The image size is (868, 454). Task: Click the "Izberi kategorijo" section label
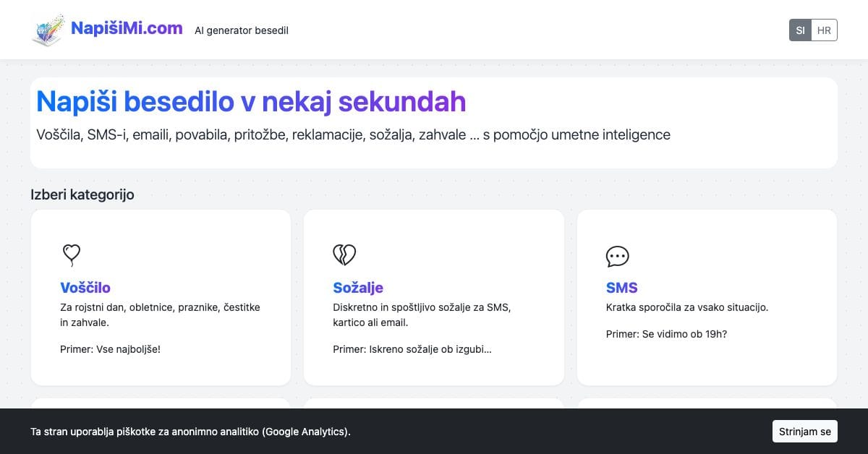(82, 194)
